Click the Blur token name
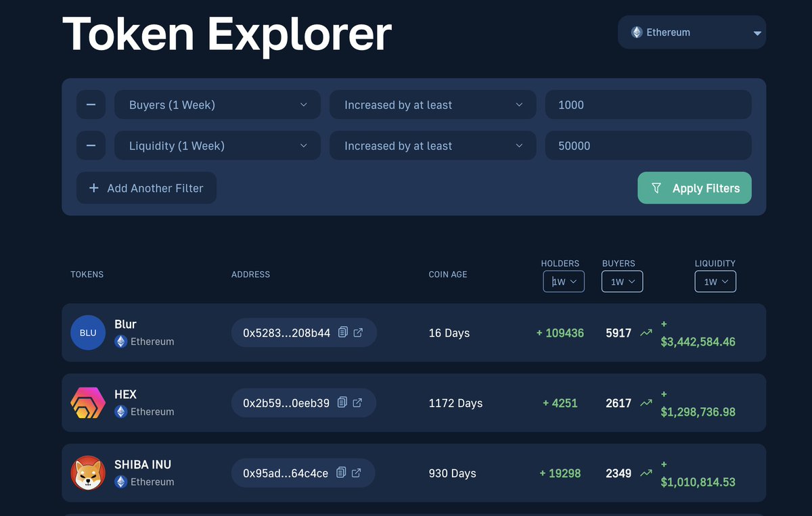812x516 pixels. [x=125, y=324]
